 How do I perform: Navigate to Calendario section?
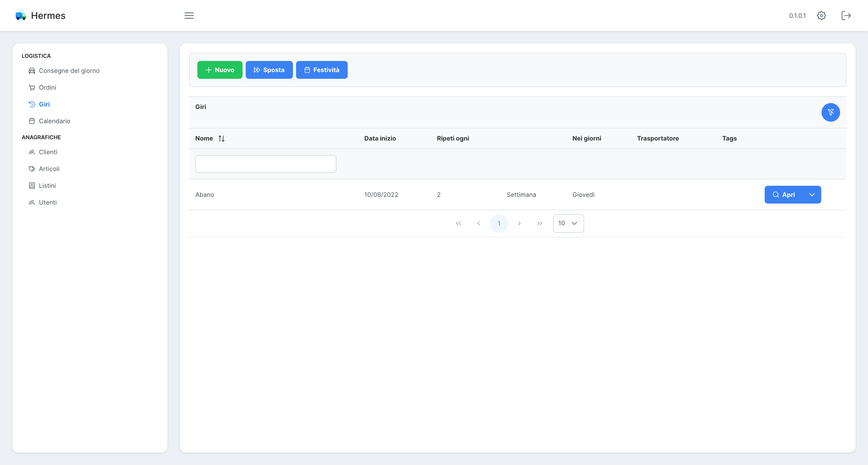coord(54,121)
